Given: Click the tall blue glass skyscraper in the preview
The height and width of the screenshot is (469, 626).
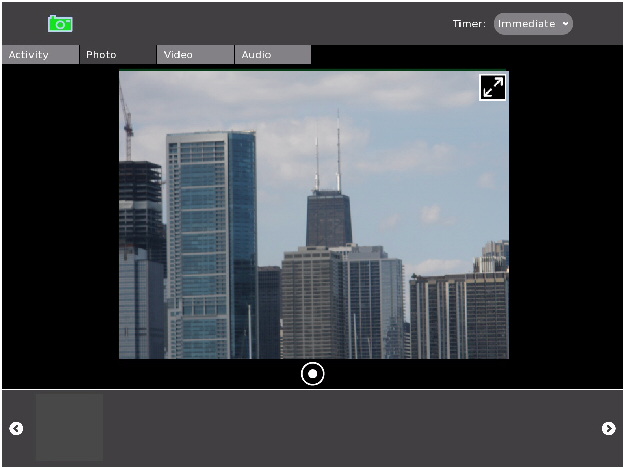Looking at the screenshot, I should [210, 240].
